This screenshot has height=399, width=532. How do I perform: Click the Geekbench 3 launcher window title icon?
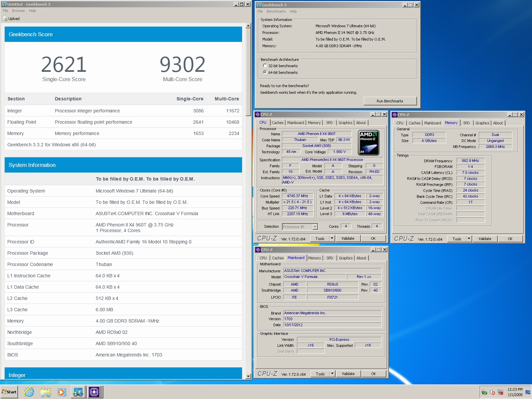(x=259, y=5)
